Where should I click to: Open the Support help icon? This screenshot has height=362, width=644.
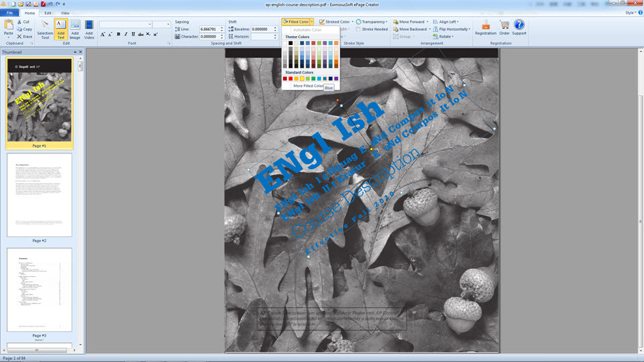(519, 27)
